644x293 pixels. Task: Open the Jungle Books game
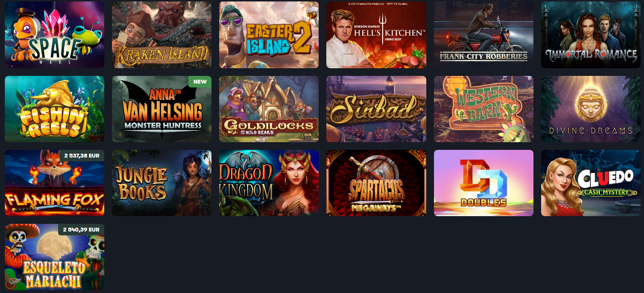[x=162, y=183]
